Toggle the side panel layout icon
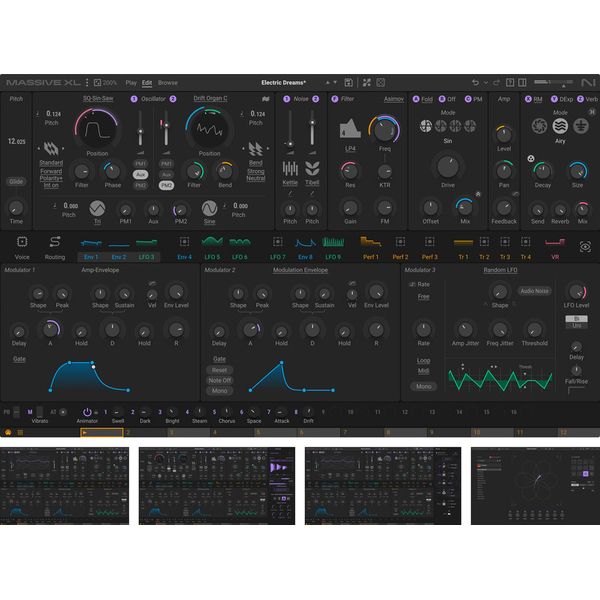Screen dimensions: 600x600 (522, 83)
